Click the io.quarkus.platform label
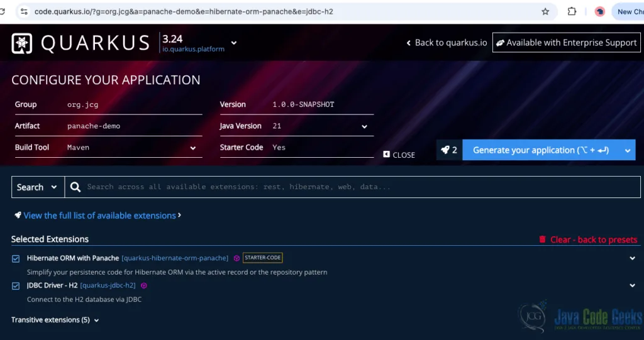This screenshot has width=644, height=340. [x=194, y=49]
